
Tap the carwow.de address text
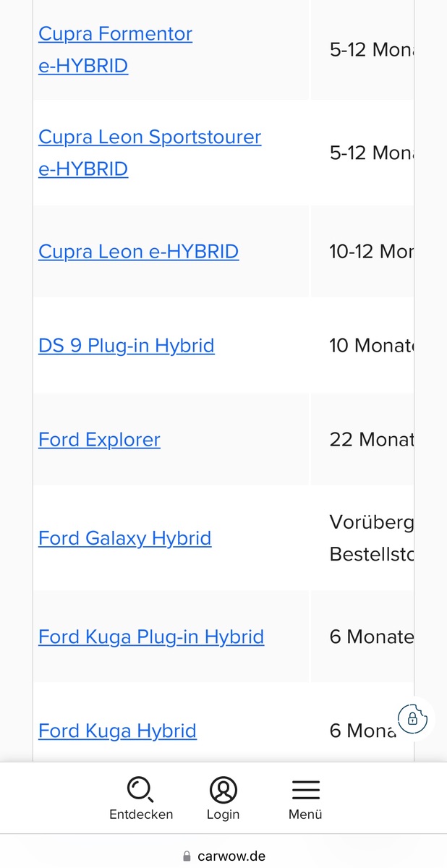[x=231, y=856]
